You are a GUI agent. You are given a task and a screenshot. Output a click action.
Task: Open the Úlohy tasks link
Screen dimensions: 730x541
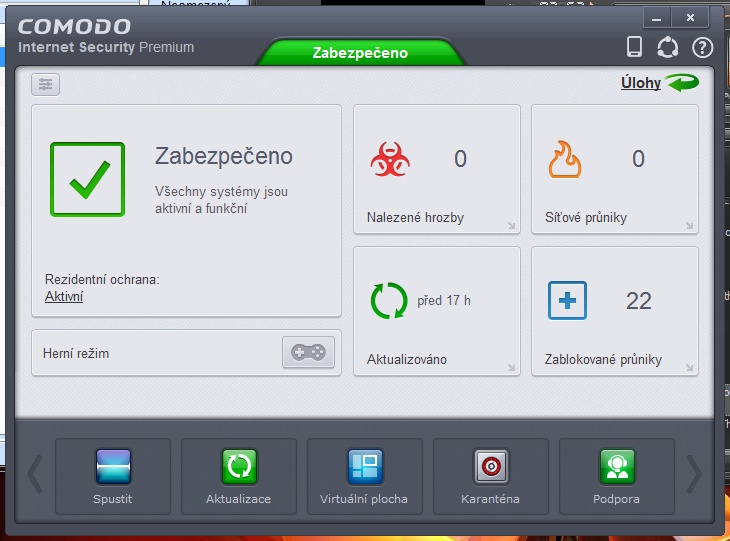[641, 83]
